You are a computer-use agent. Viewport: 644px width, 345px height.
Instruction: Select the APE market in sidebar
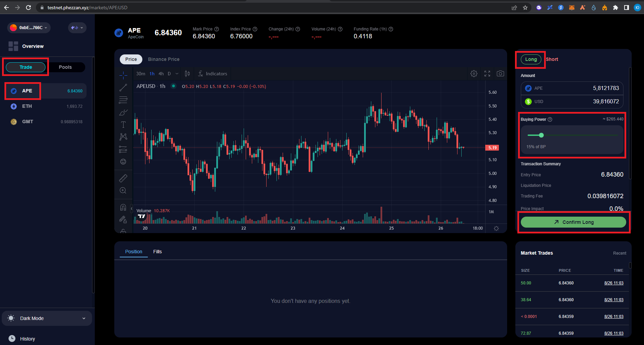tap(46, 91)
